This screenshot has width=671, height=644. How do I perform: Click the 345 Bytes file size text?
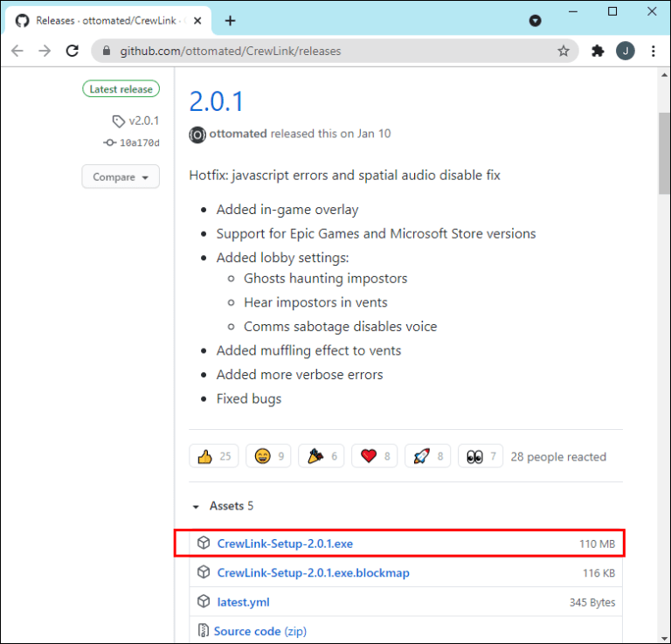(x=592, y=602)
